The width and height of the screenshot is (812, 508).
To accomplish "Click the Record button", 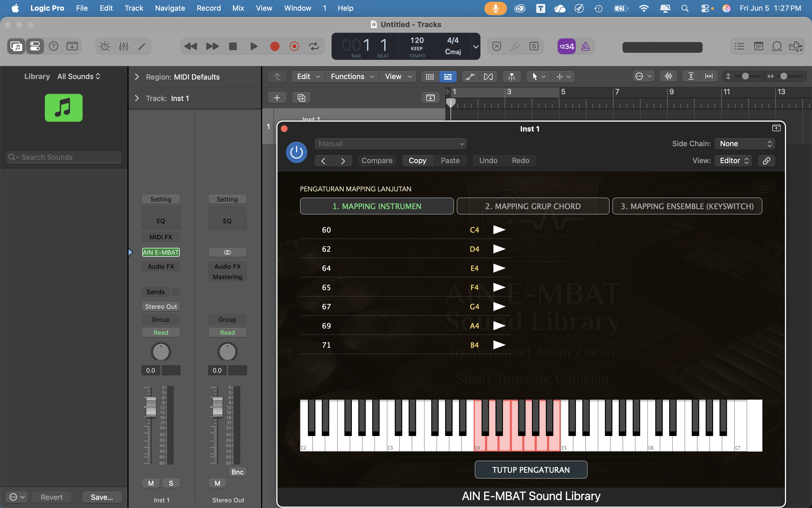I will click(x=274, y=46).
